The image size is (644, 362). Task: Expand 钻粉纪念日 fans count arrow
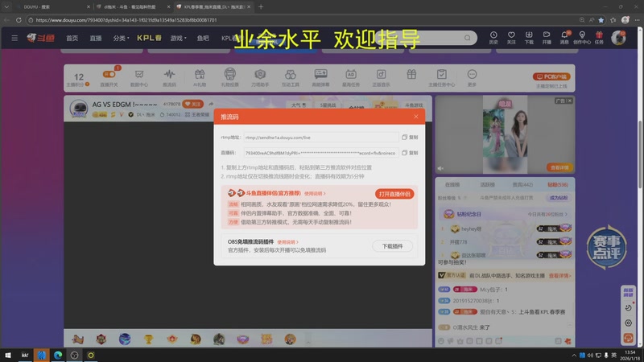click(567, 214)
